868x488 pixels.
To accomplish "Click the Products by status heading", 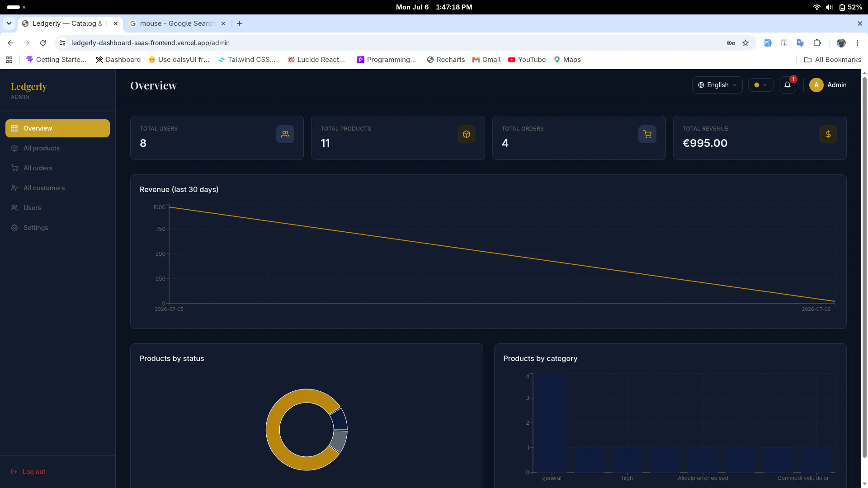I will (172, 358).
